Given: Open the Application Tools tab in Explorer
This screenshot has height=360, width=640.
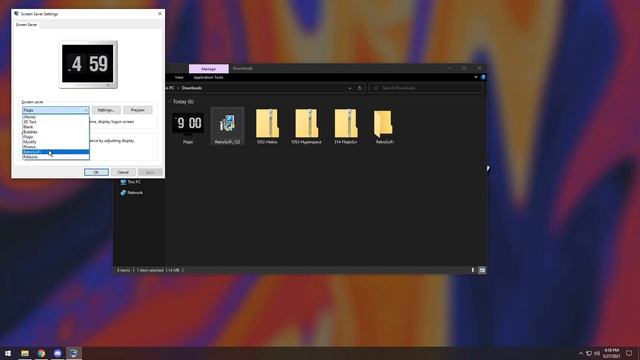Looking at the screenshot, I should point(208,78).
